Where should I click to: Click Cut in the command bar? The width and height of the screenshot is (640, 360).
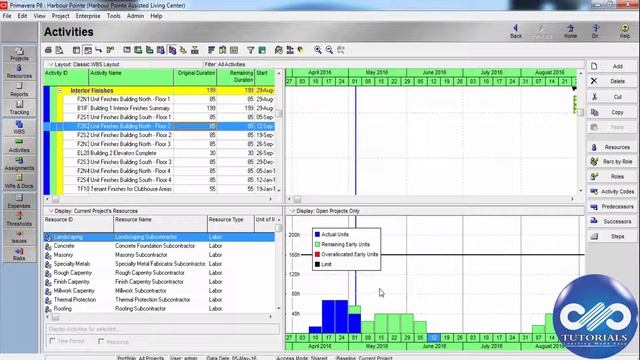pos(612,97)
